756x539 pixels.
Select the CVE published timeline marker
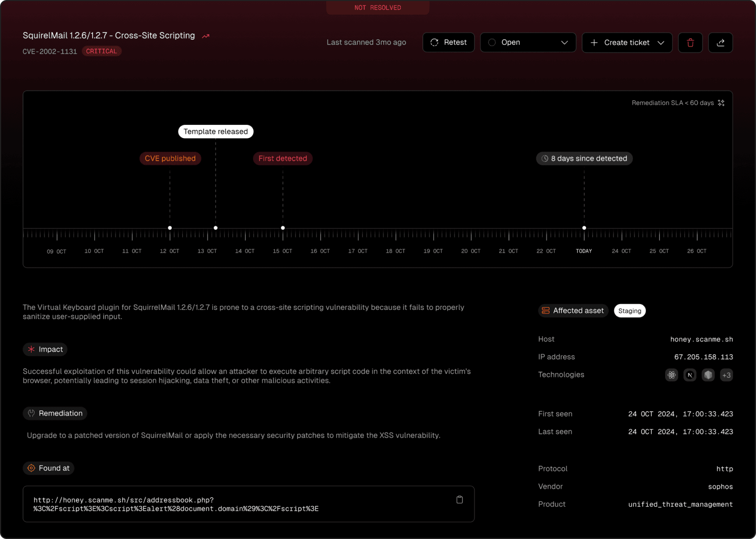pos(170,158)
